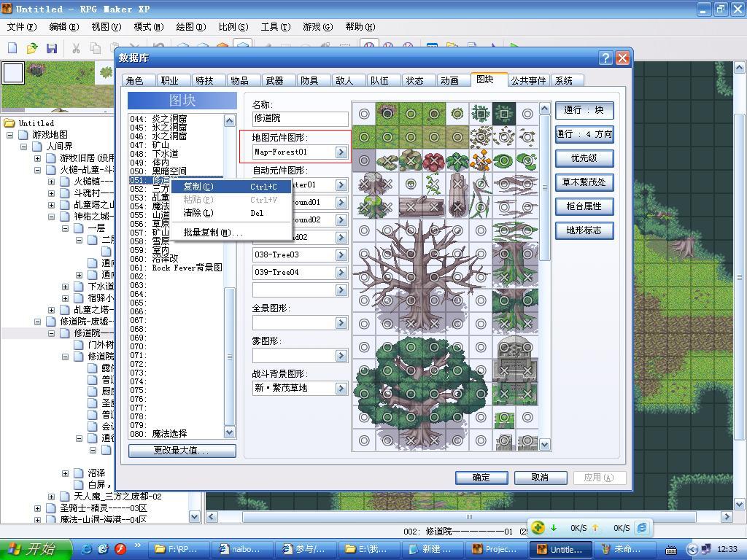The image size is (747, 560).
Task: Open the 工具 menu
Action: coord(275,27)
